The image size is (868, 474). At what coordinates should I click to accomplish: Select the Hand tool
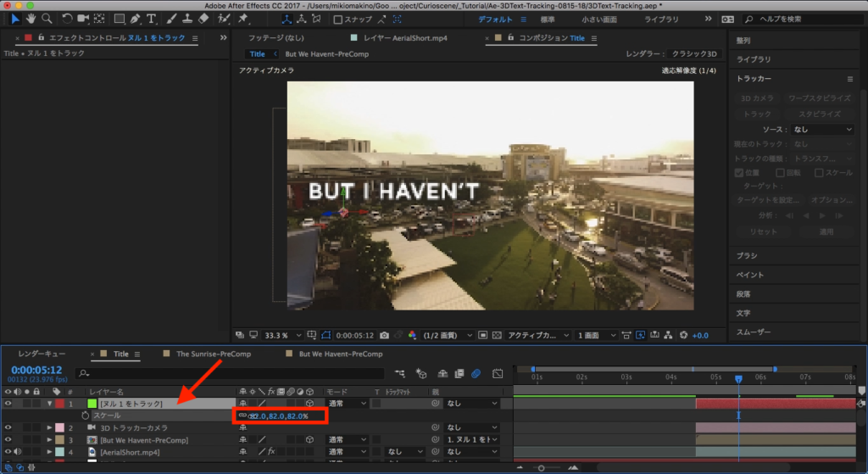(31, 18)
